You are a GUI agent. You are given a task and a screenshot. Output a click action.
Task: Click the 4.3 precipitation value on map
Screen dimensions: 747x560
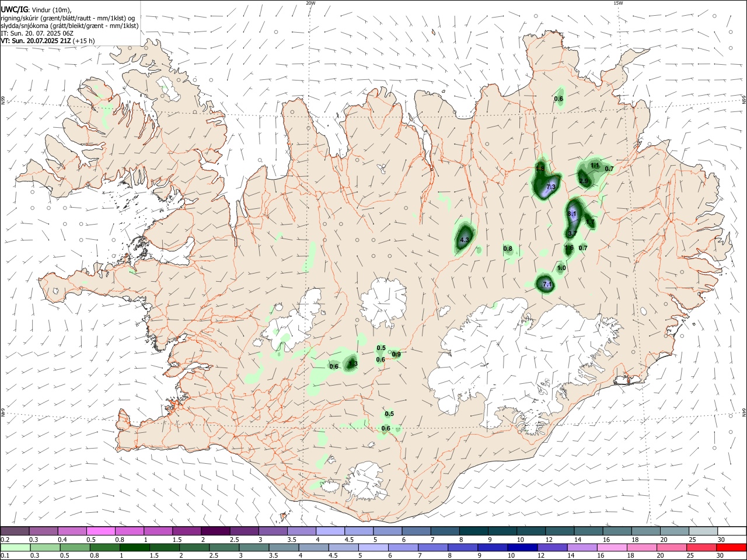pos(465,240)
